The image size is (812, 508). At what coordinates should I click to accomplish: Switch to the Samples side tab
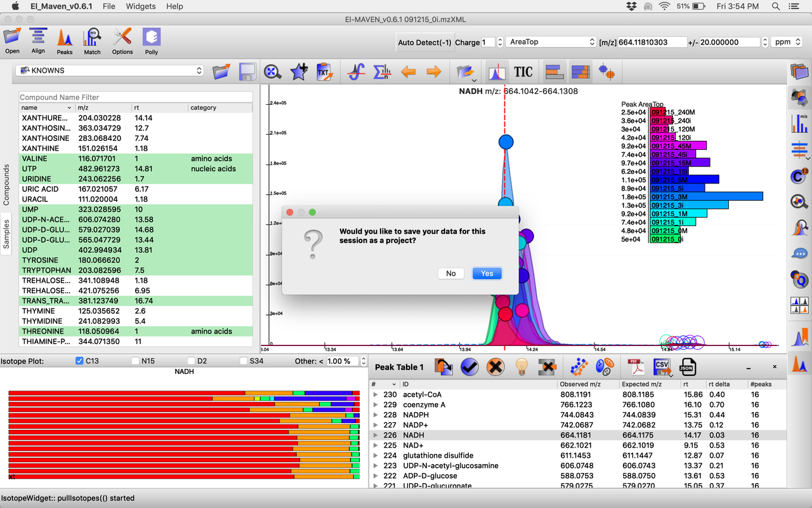click(7, 234)
